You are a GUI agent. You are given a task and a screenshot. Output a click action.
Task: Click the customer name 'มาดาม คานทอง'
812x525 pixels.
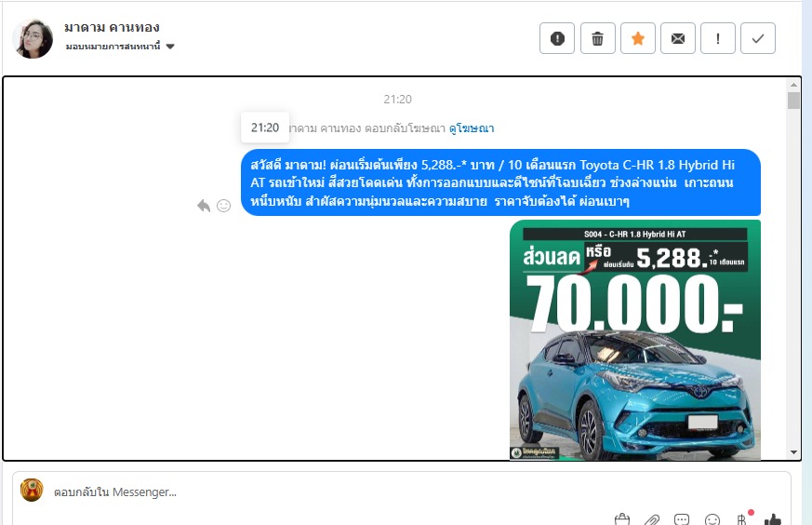[x=112, y=28]
